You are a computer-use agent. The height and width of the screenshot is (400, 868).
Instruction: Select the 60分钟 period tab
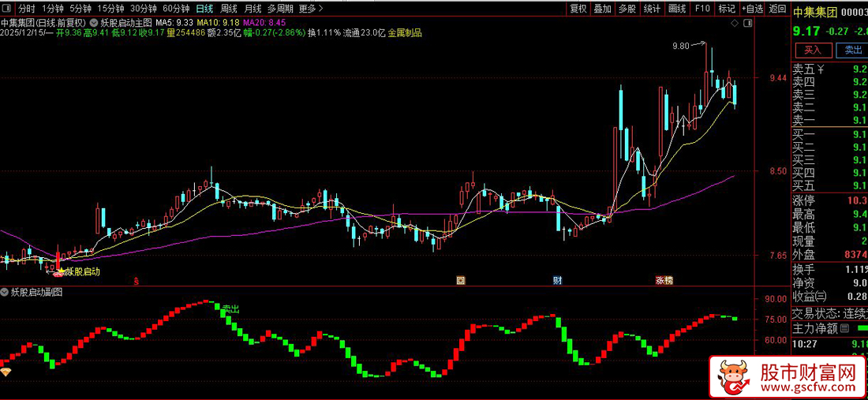click(x=176, y=9)
